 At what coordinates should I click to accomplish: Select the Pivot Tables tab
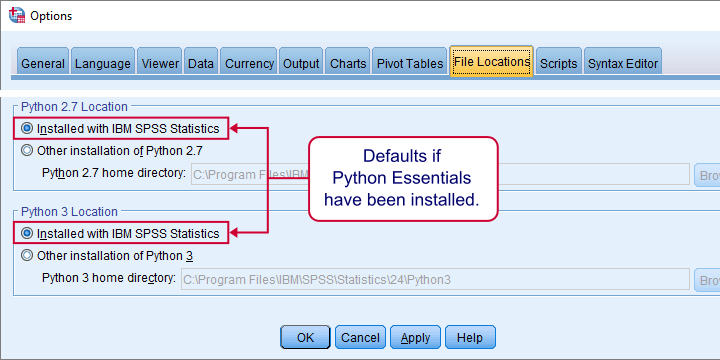(410, 61)
